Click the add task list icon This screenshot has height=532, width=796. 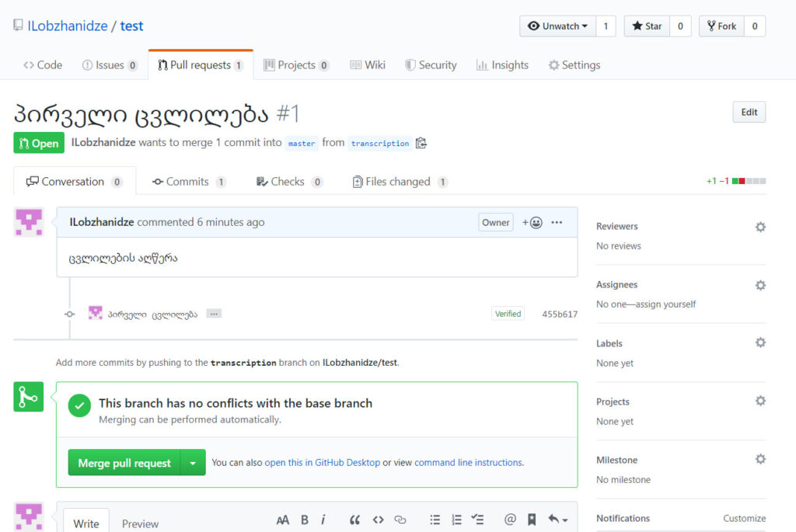(478, 520)
